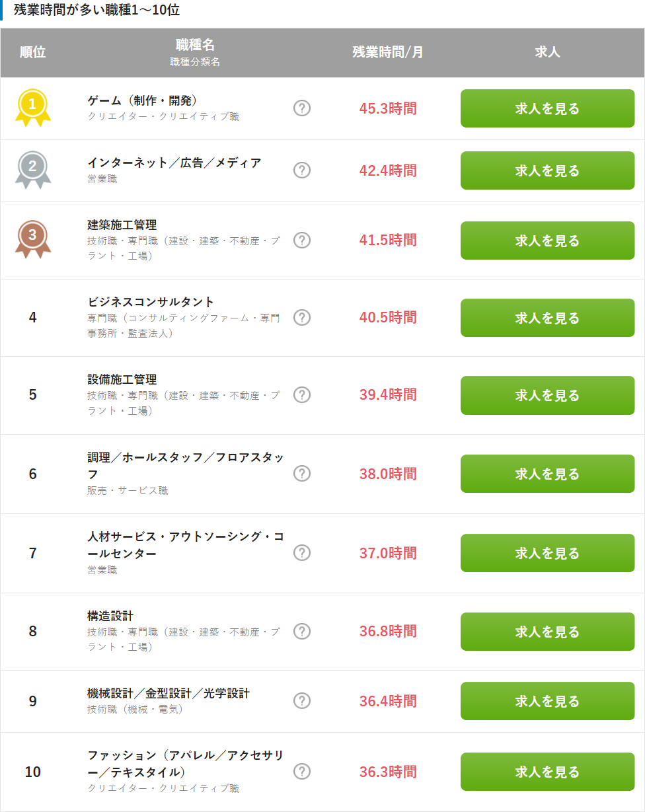The height and width of the screenshot is (812, 645).
Task: Show help for 構造設計
Action: [x=302, y=631]
